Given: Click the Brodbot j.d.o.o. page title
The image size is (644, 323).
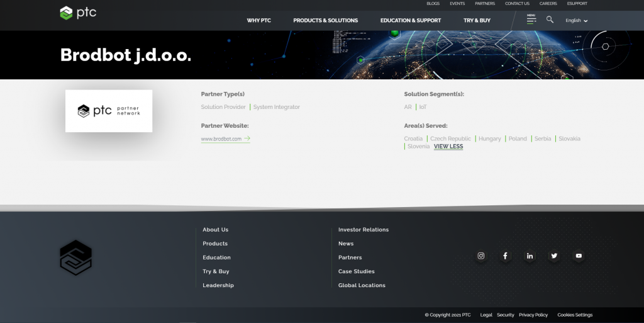Looking at the screenshot, I should click(126, 55).
